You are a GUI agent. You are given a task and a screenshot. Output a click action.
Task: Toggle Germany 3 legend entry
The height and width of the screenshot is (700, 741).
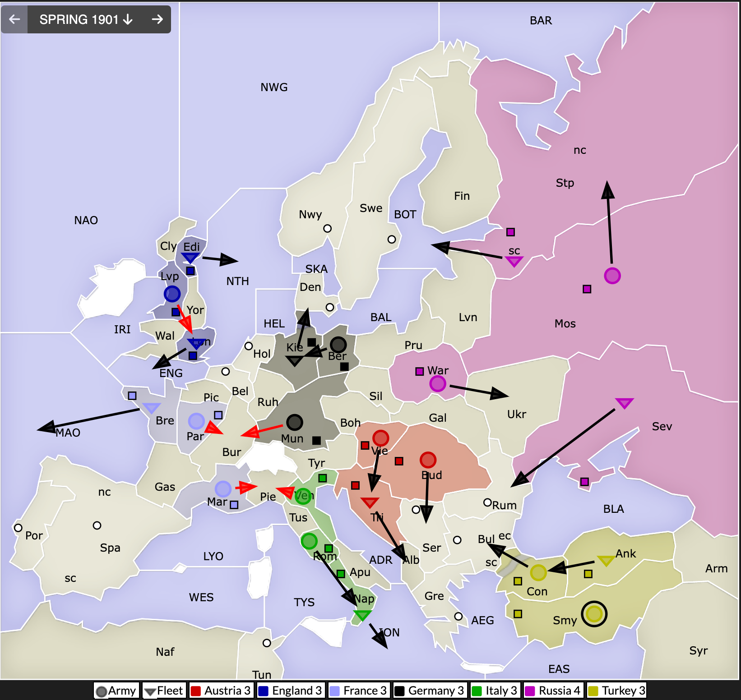(x=430, y=691)
